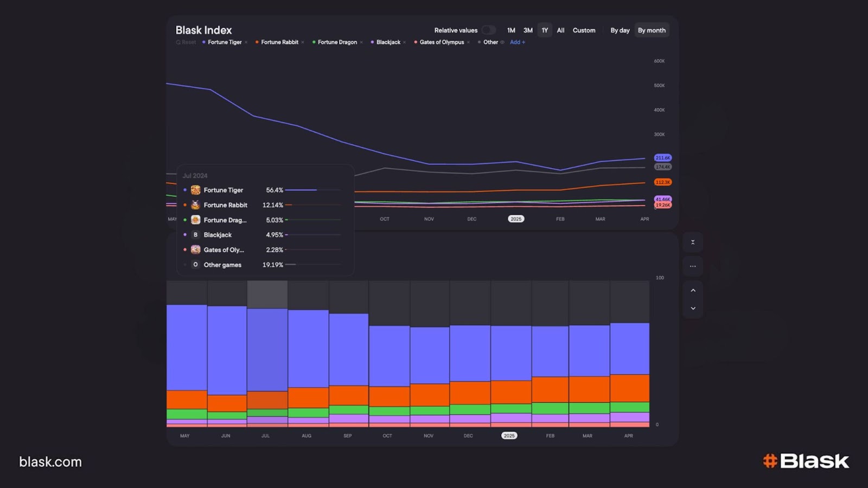Select the OCT stacked bar column

click(389, 354)
